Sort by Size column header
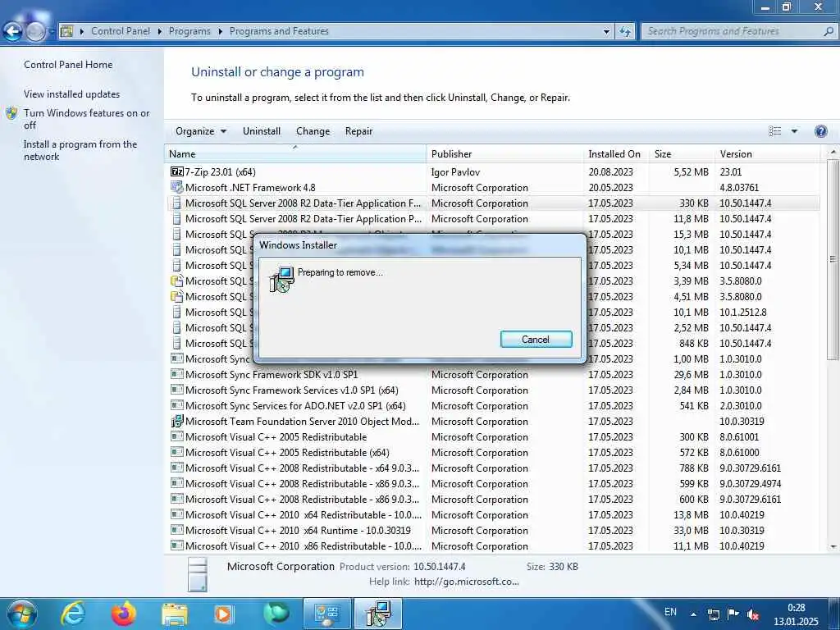Screen dimensions: 840x630 click(x=682, y=153)
